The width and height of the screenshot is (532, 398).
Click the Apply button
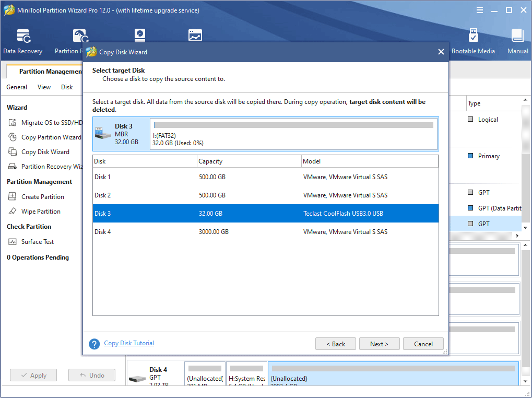click(x=33, y=375)
